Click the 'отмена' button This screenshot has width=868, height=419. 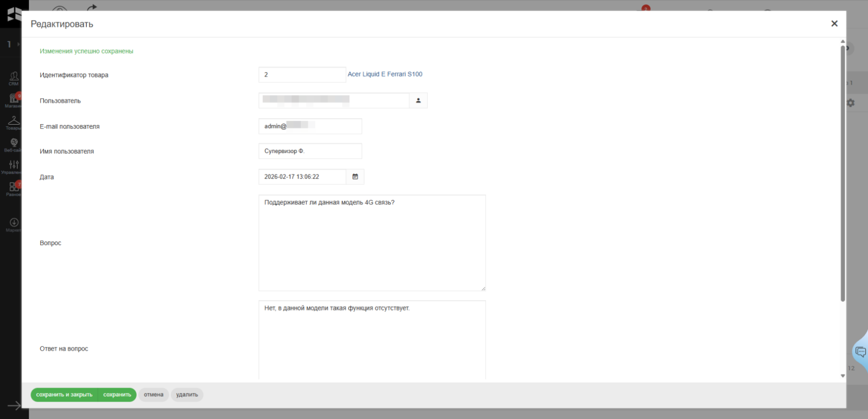coord(154,395)
